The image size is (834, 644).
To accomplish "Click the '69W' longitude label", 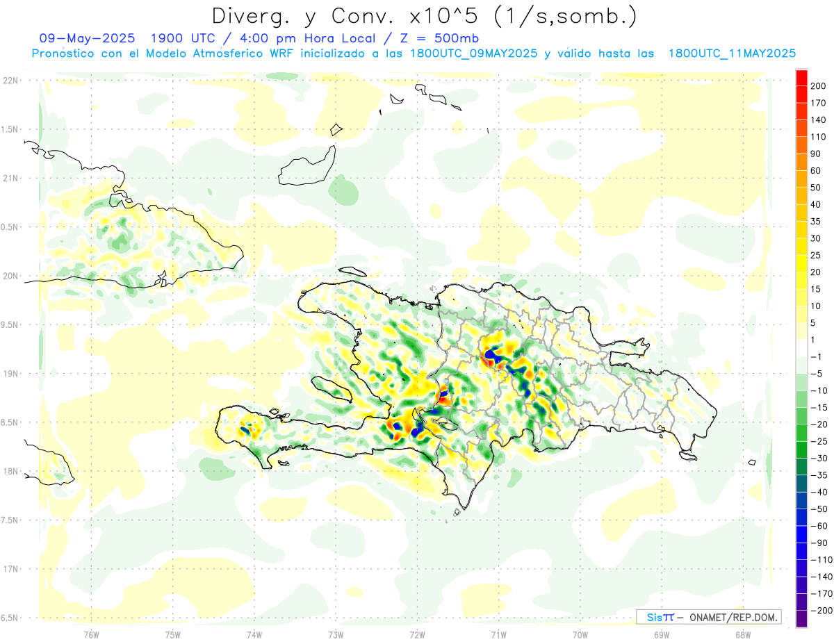I will coord(662,634).
